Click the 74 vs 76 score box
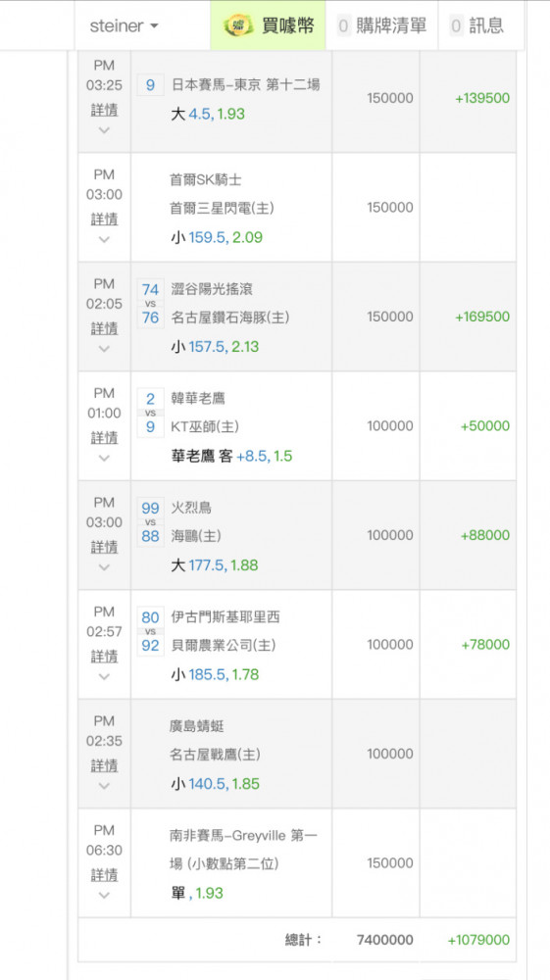550x980 pixels. click(x=151, y=303)
